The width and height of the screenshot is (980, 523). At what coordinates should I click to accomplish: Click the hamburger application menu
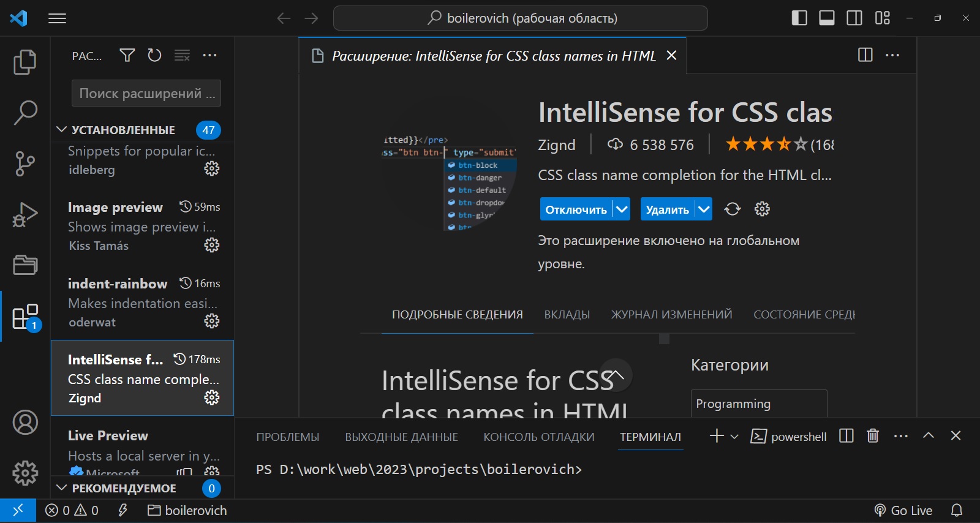pyautogui.click(x=57, y=18)
